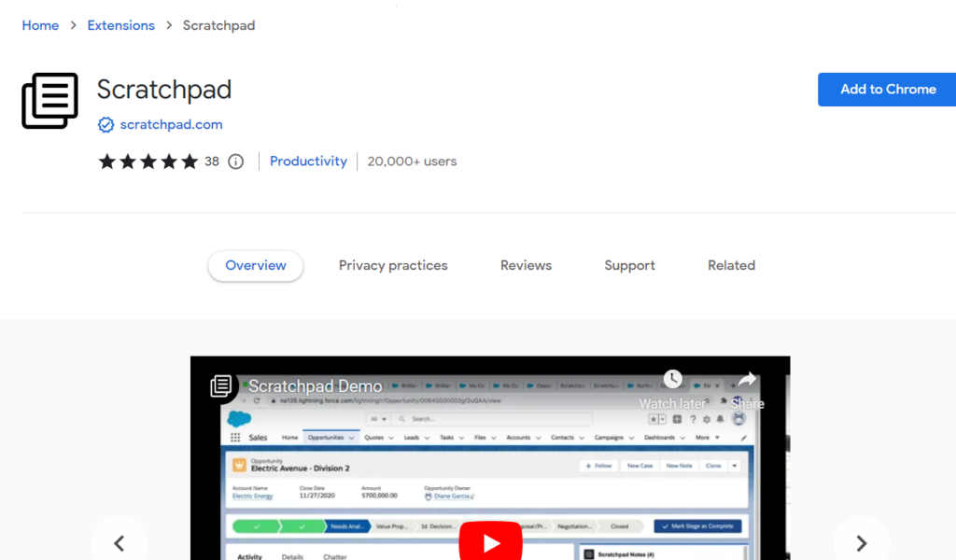Click the Scratchpad extension logo icon

[x=49, y=100]
